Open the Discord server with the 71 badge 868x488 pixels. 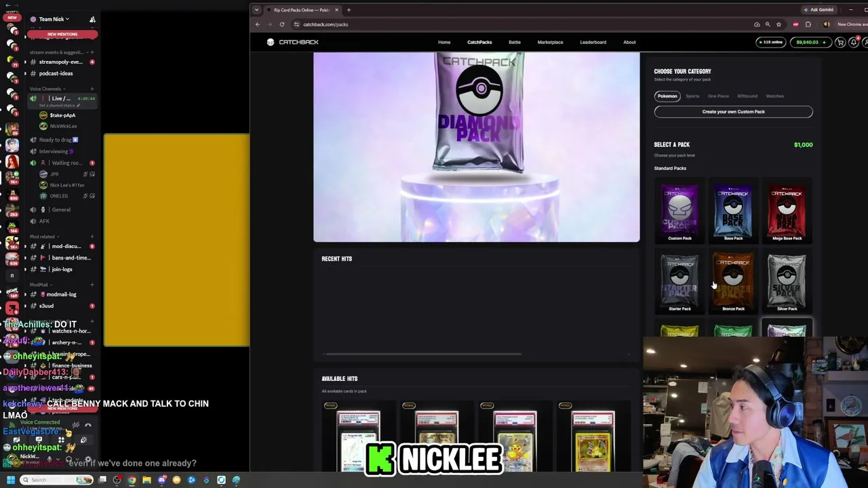[x=12, y=61]
